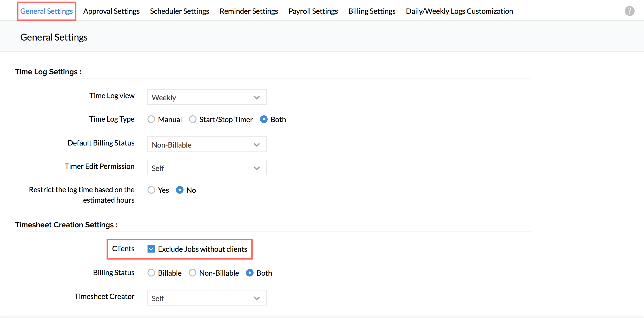Screen dimensions: 644x318
Task: Switch to Scheduler Settings tab
Action: (x=179, y=11)
